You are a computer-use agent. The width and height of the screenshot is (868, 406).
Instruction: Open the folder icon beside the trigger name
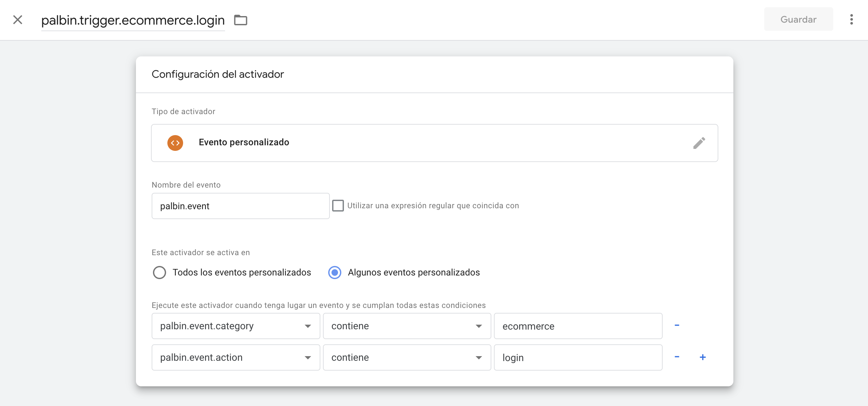click(241, 20)
